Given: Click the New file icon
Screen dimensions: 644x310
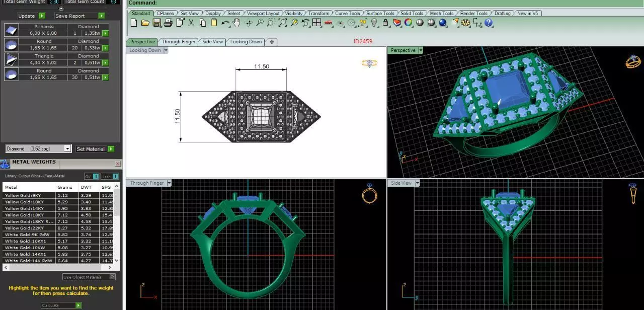Looking at the screenshot, I should pyautogui.click(x=134, y=23).
